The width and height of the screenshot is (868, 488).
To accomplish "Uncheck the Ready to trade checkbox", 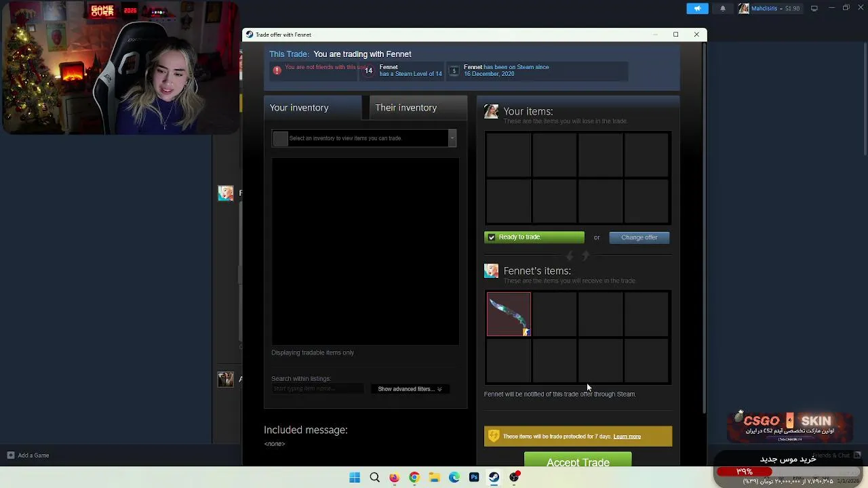I will click(492, 237).
